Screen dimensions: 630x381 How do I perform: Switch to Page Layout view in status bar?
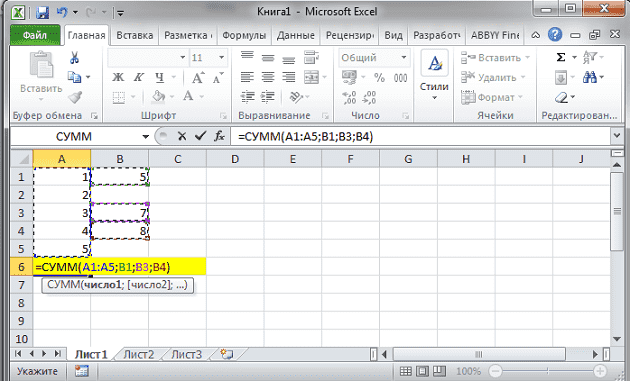[x=423, y=371]
